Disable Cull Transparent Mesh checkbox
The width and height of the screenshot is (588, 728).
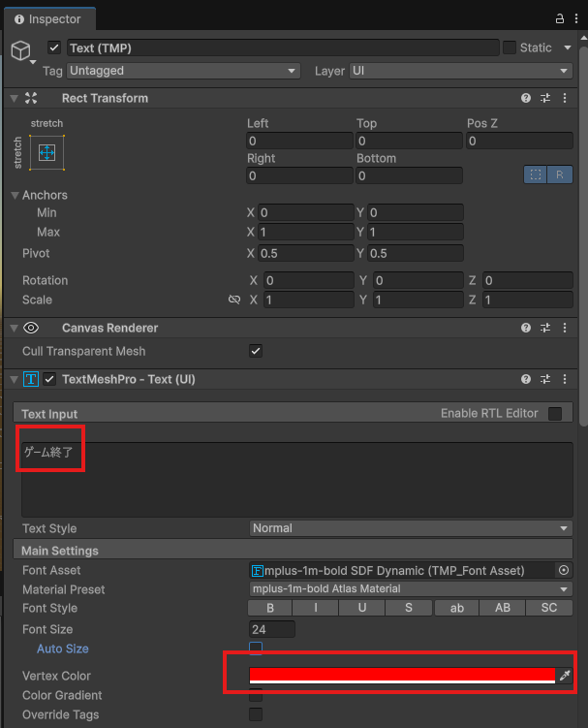(256, 351)
